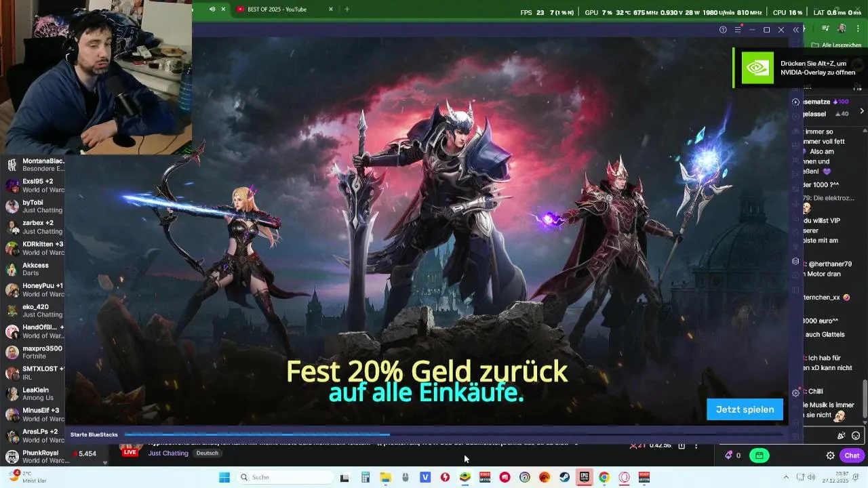Open BlueStacks hamburger menu
Viewport: 868px width, 488px height.
coord(738,30)
